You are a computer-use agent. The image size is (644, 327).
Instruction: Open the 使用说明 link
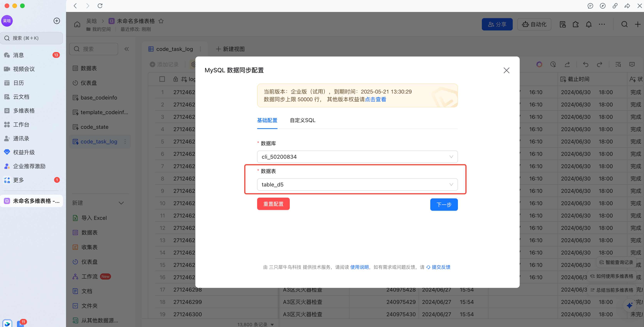pos(359,267)
